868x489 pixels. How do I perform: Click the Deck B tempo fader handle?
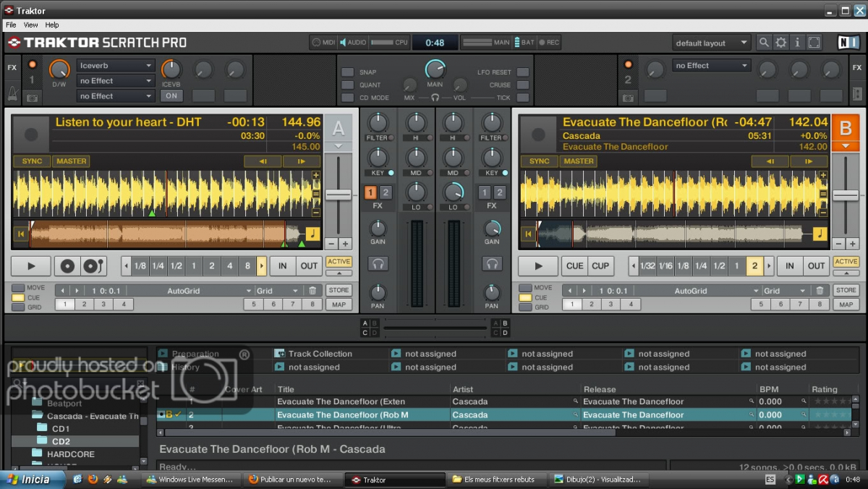click(x=846, y=195)
